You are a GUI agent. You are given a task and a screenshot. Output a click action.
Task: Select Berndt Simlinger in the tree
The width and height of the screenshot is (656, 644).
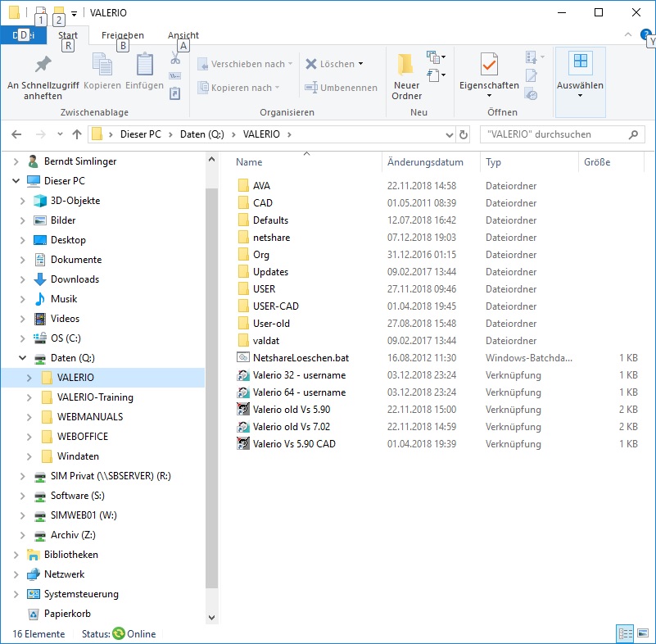tap(80, 161)
